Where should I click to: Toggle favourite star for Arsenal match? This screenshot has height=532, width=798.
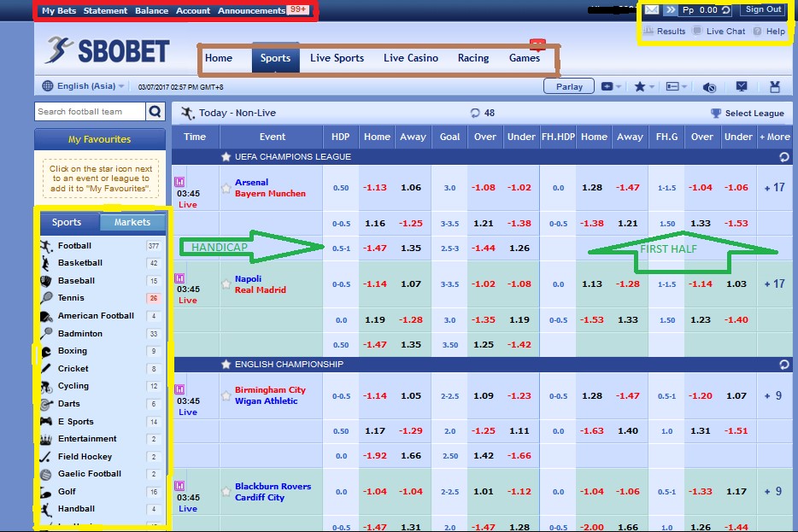coord(226,188)
